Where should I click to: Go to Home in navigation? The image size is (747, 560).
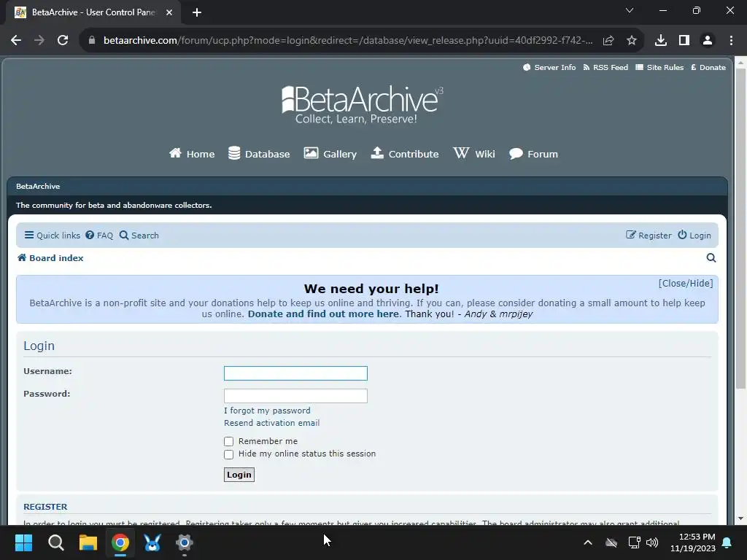coord(192,154)
